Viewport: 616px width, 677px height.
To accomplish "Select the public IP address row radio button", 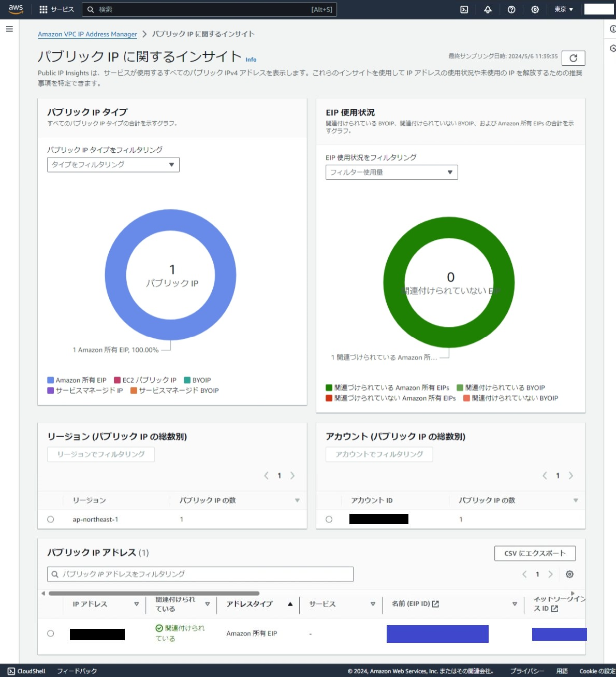I will click(x=51, y=633).
